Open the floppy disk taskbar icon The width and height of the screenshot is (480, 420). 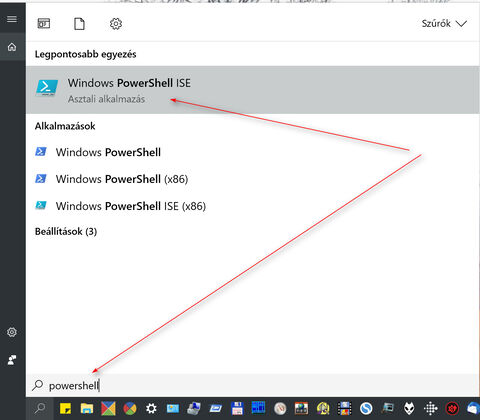click(237, 408)
